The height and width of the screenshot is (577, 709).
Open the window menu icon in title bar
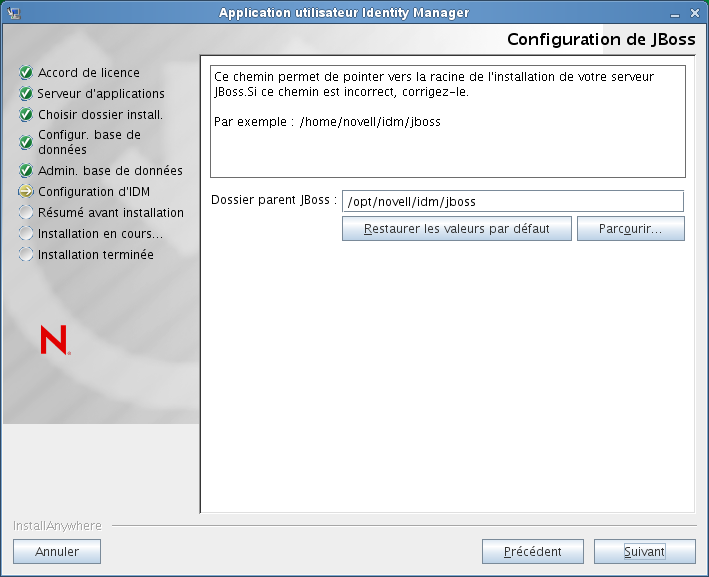[13, 12]
